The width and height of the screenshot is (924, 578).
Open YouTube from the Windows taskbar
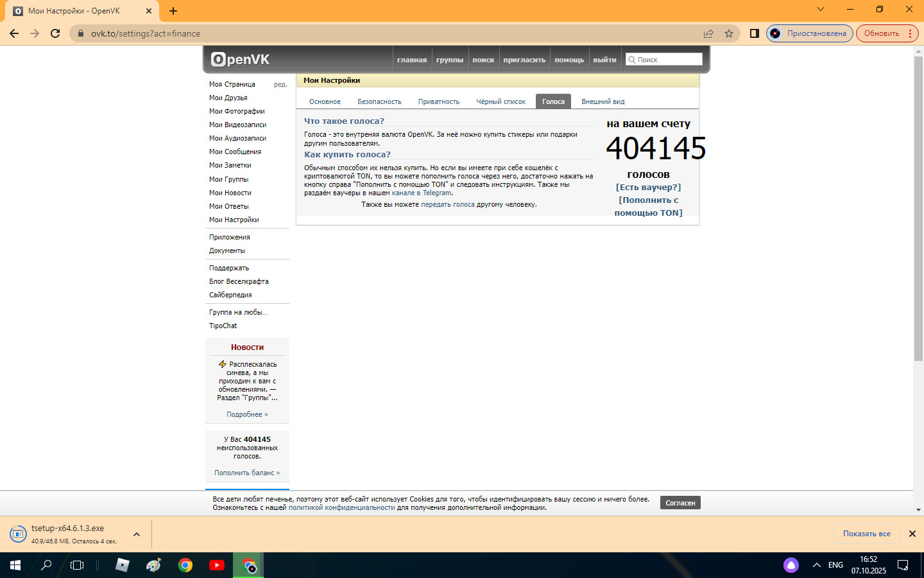[217, 565]
